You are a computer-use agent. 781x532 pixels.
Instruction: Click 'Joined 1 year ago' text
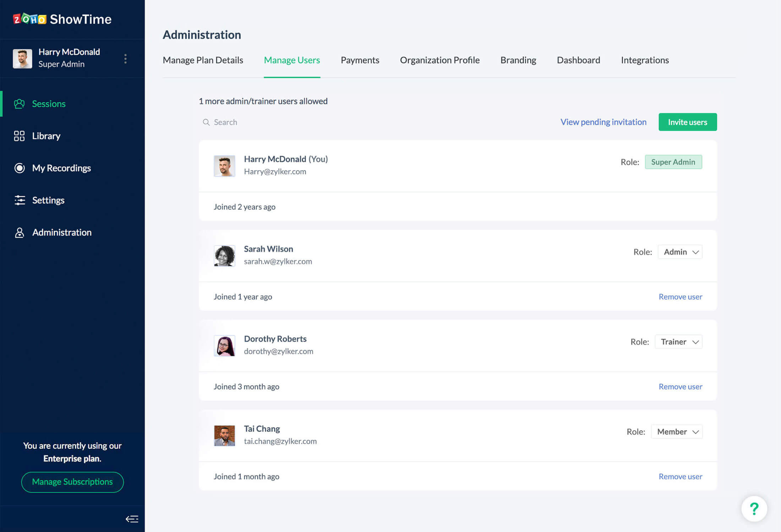click(243, 297)
